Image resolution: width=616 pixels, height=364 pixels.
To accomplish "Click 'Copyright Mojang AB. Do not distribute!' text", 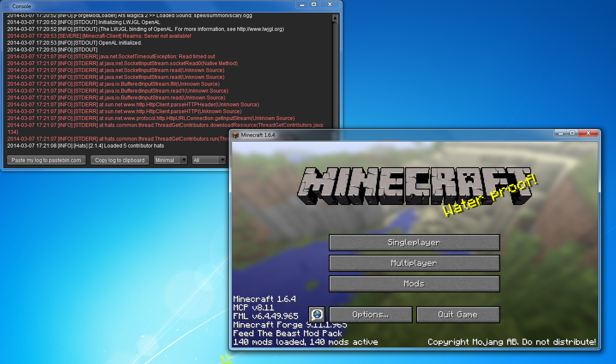I will (512, 342).
